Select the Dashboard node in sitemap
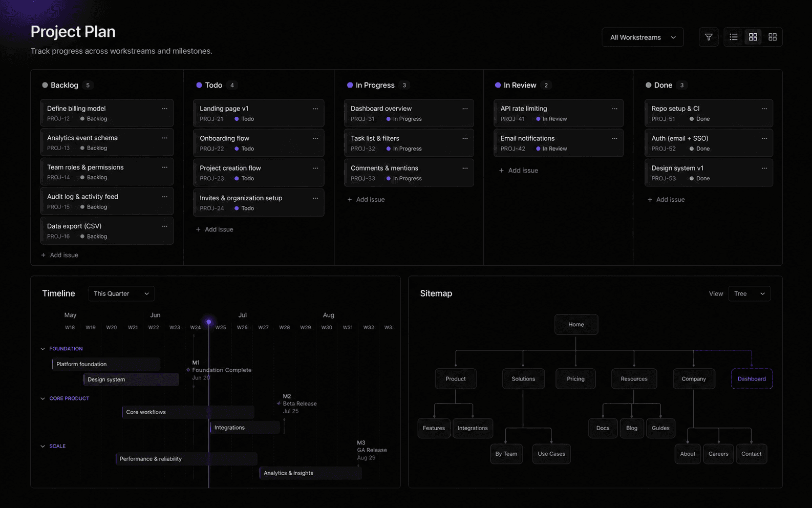 [752, 379]
